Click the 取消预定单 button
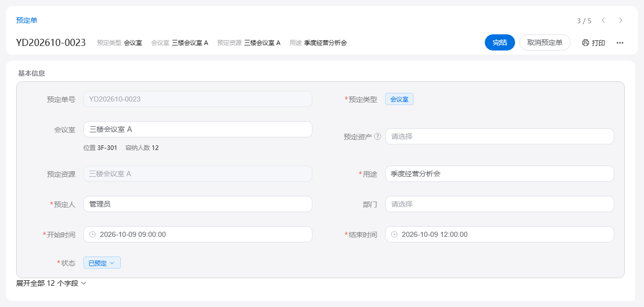The height and width of the screenshot is (307, 644). click(x=545, y=42)
